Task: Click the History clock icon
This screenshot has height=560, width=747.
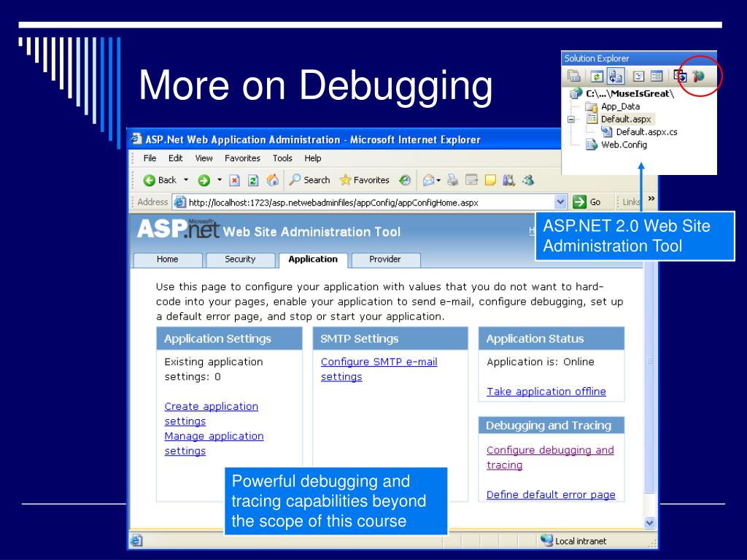Action: pos(404,180)
